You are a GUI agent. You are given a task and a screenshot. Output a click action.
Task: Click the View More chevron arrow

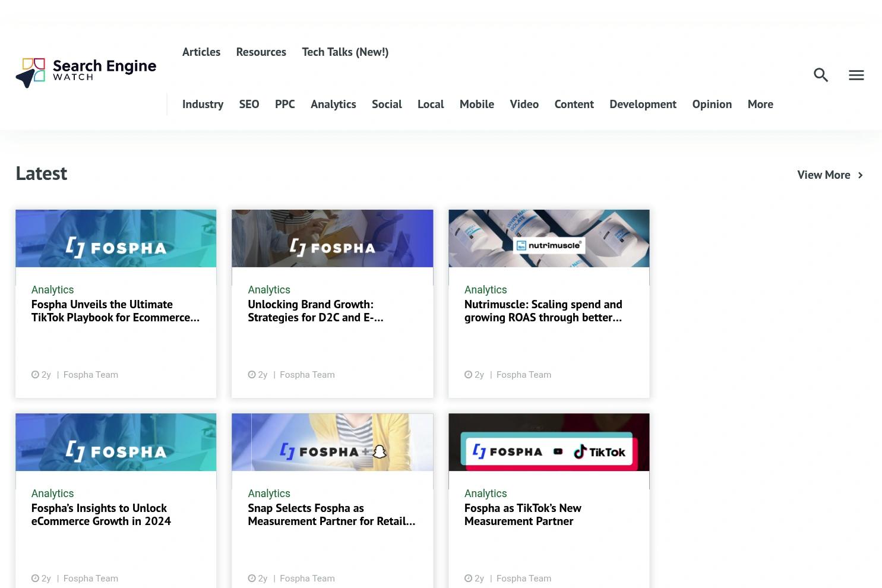point(860,175)
